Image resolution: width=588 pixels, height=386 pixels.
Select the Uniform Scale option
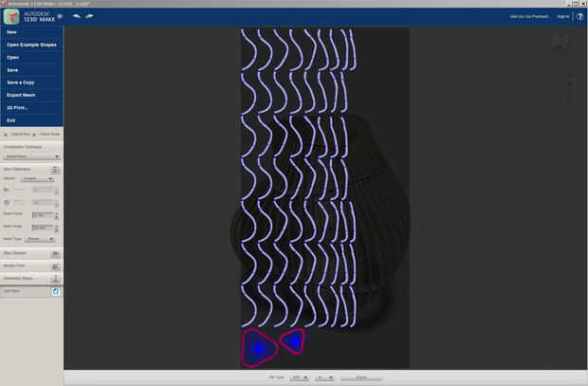coord(46,134)
